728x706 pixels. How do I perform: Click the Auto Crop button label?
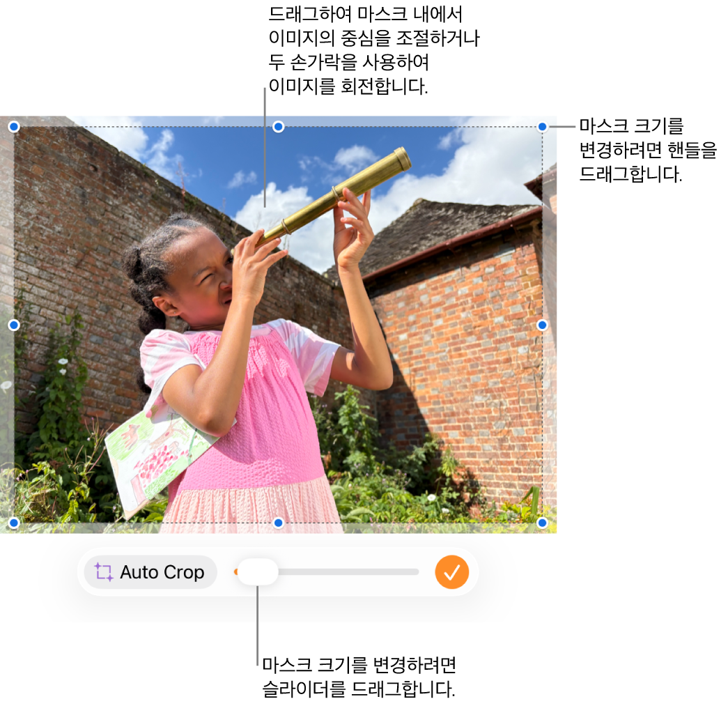pos(162,572)
